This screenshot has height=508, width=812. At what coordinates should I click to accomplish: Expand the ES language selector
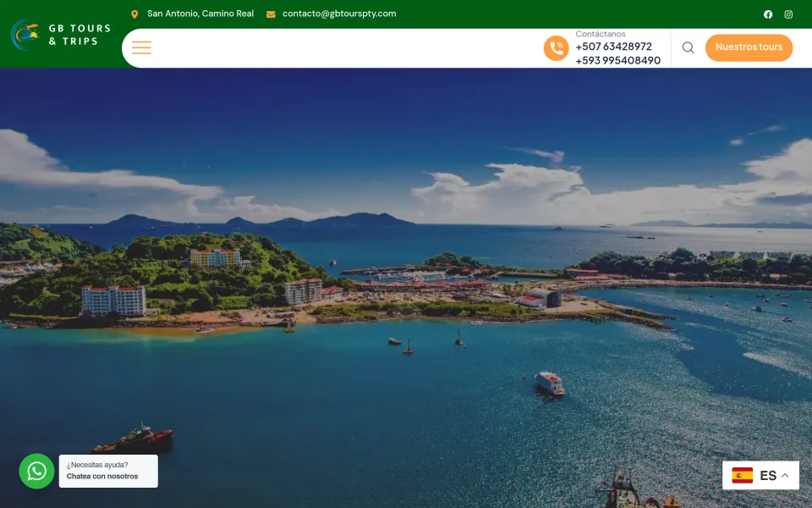coord(760,475)
